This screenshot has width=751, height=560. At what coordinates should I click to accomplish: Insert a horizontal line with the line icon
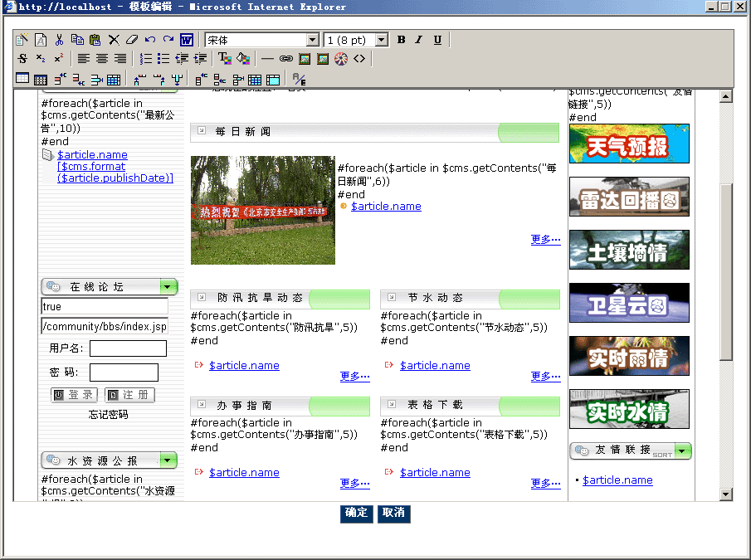tap(267, 58)
